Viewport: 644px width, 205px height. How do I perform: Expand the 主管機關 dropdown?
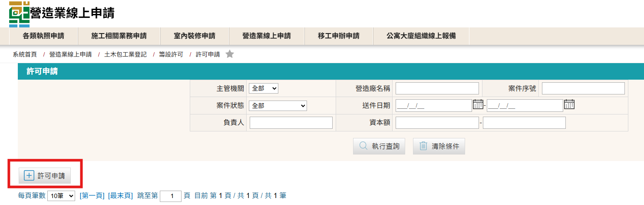click(263, 88)
